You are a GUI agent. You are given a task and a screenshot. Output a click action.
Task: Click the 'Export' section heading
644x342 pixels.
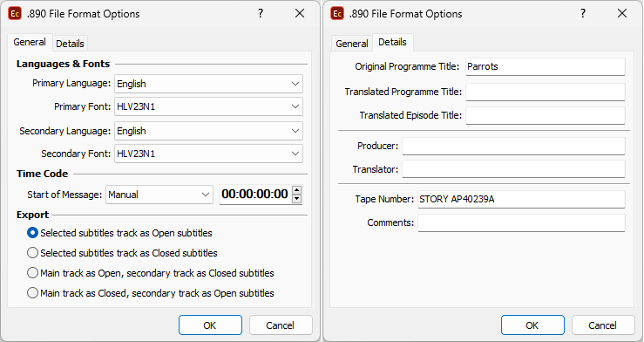32,215
